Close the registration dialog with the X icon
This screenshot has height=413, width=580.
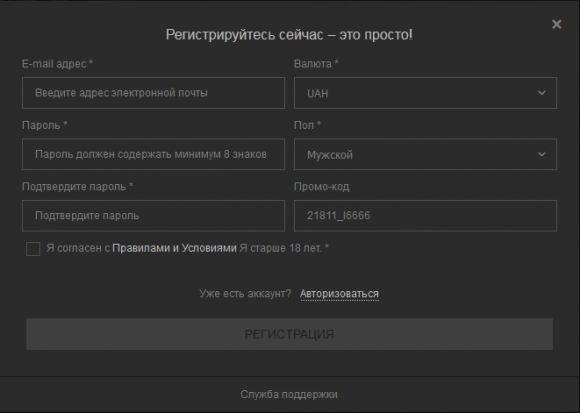click(x=556, y=24)
